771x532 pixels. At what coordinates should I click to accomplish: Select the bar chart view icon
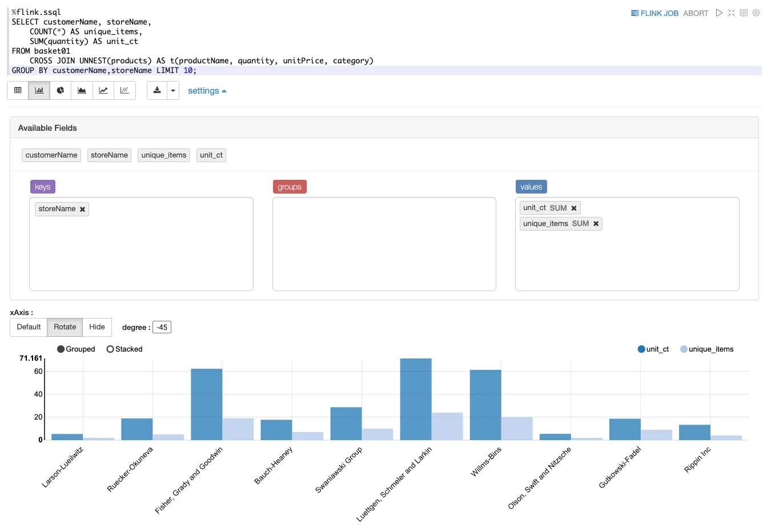[x=39, y=90]
